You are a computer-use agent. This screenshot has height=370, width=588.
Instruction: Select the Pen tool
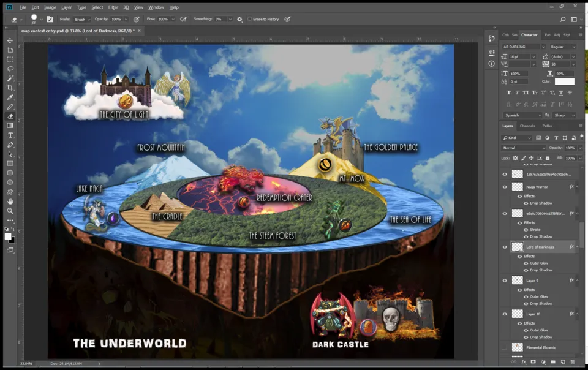tap(10, 145)
